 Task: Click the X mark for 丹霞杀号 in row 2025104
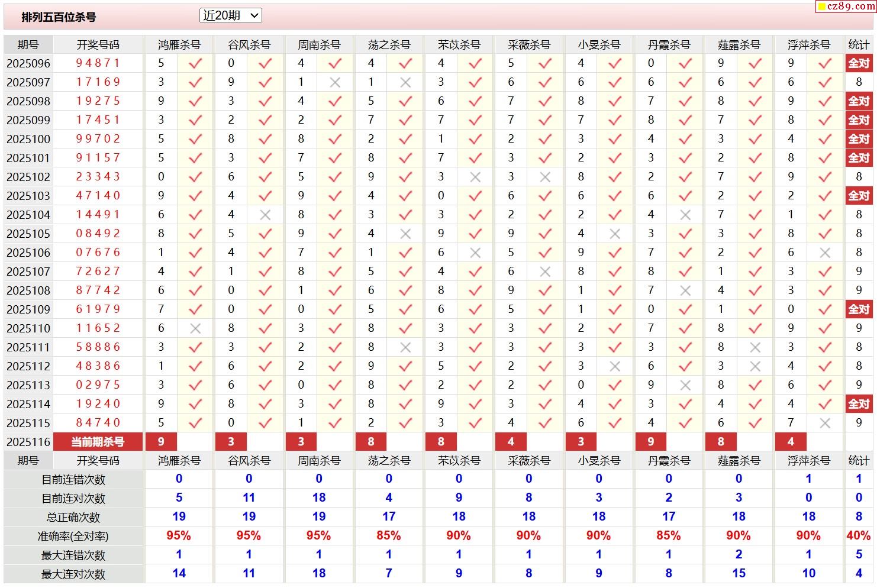coord(685,215)
